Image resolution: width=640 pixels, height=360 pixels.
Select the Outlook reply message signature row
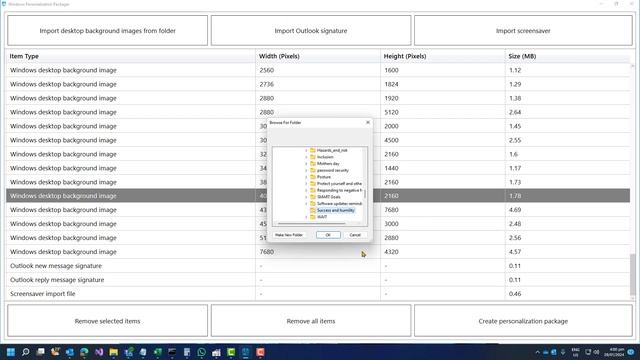[x=318, y=280]
